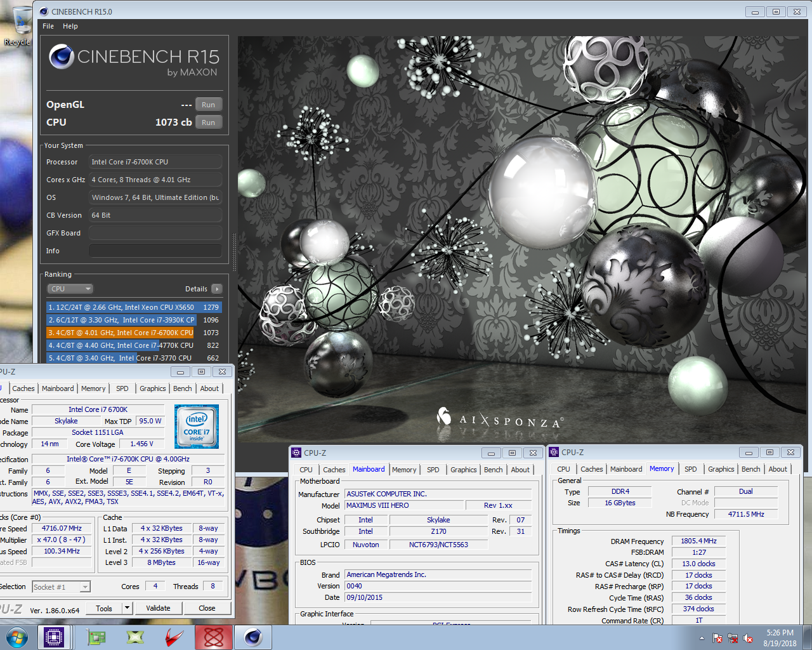
Task: Click the Show desktop strip
Action: point(807,637)
